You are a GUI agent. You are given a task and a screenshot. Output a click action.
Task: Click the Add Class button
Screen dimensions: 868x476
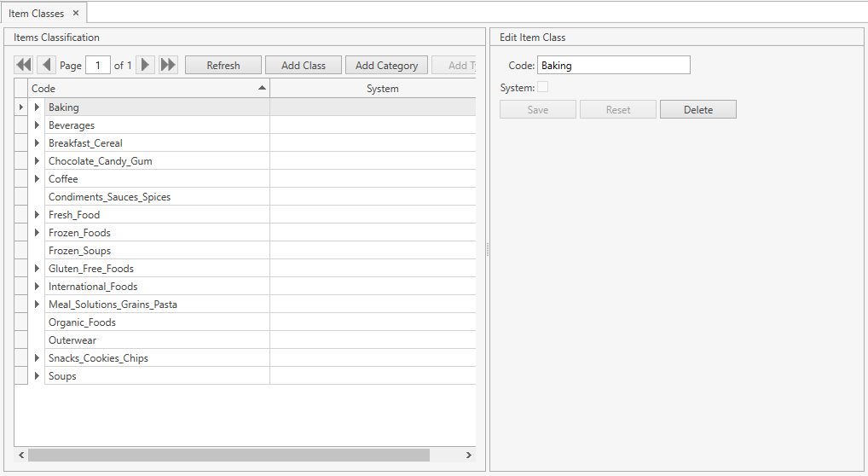304,65
